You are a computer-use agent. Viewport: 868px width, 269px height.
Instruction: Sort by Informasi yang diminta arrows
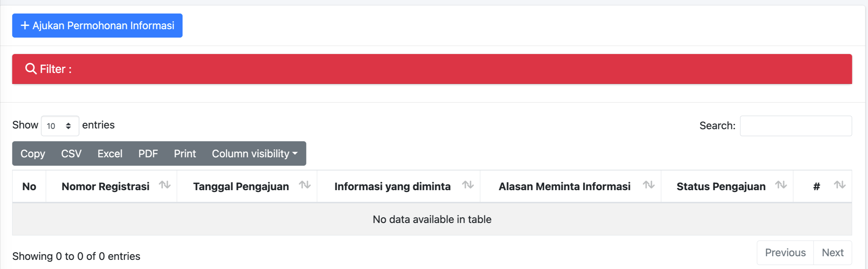pos(468,185)
